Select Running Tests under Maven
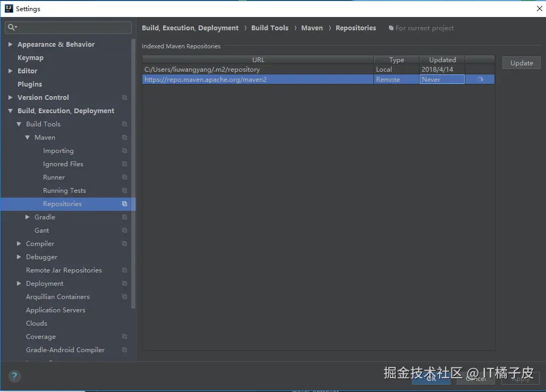Screen dimensions: 546x392 pos(64,191)
